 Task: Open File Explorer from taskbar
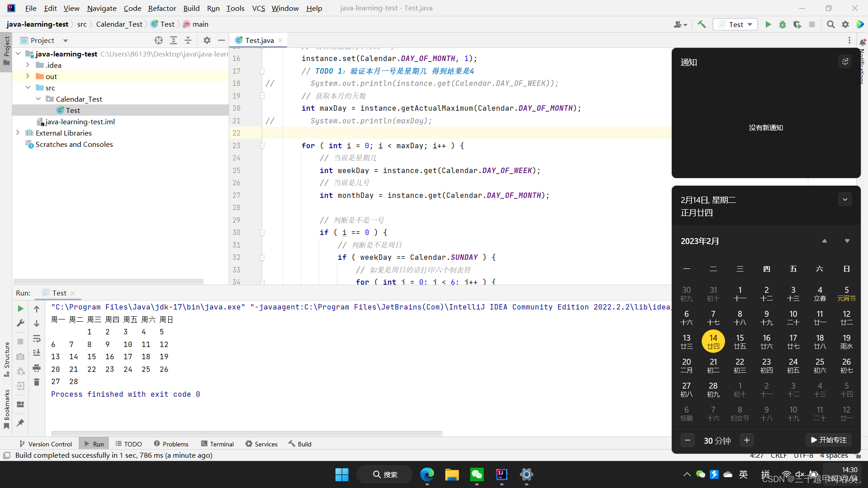[x=452, y=474]
